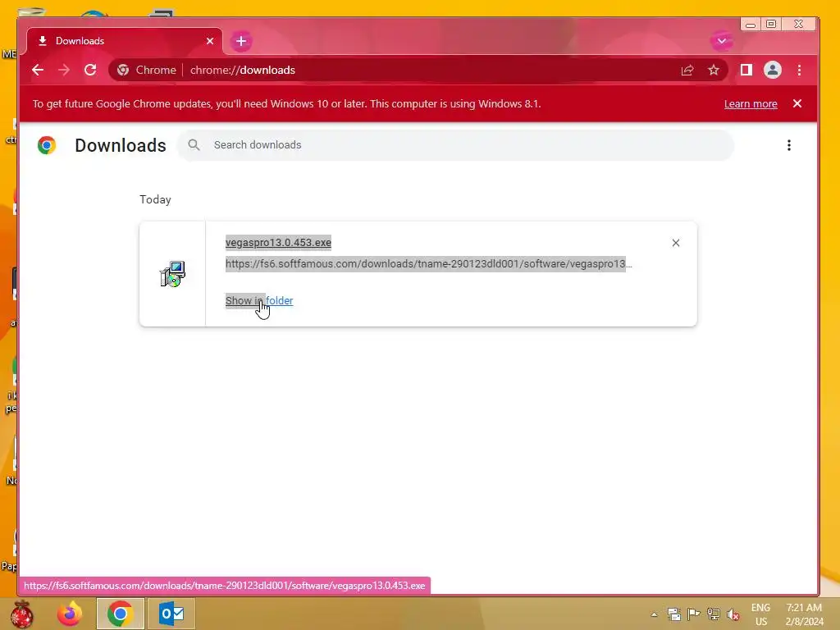Screen dimensions: 840x630
Task: Click the Action Center flag tray icon
Action: 694,614
